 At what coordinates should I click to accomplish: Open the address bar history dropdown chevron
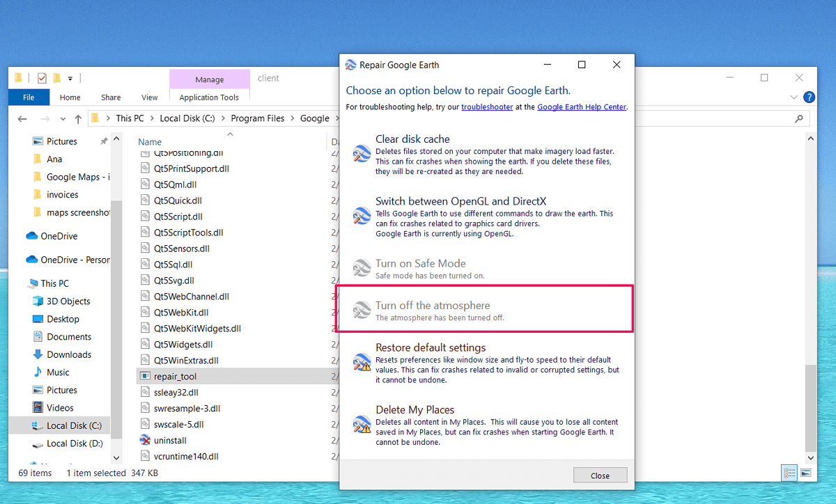(64, 118)
